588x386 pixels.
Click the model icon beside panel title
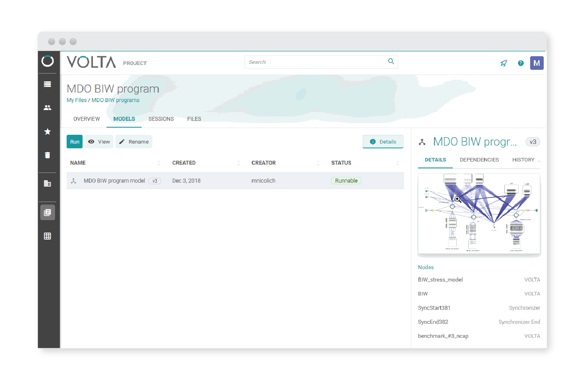click(x=422, y=142)
